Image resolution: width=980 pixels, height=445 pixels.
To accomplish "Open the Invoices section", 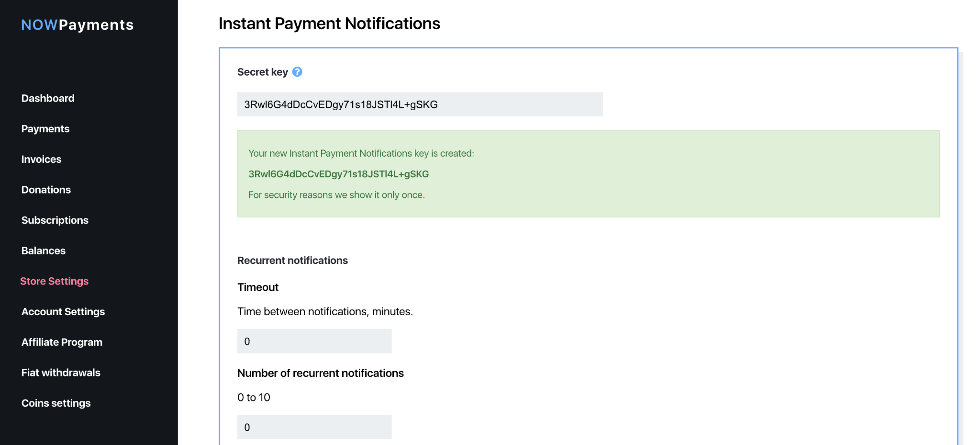I will (42, 159).
